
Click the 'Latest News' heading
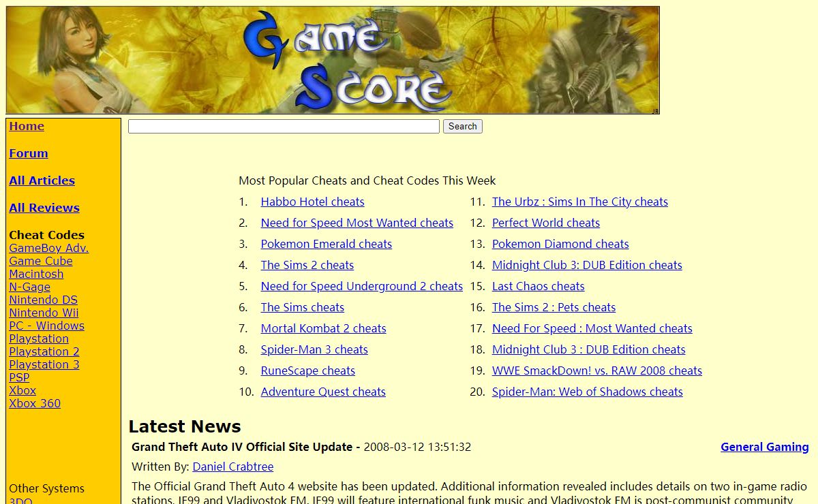(185, 426)
